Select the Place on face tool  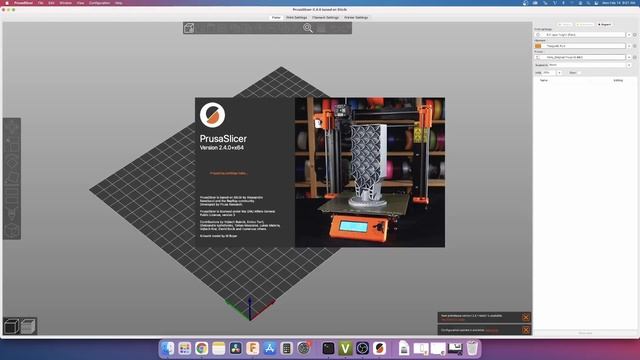pos(12,178)
